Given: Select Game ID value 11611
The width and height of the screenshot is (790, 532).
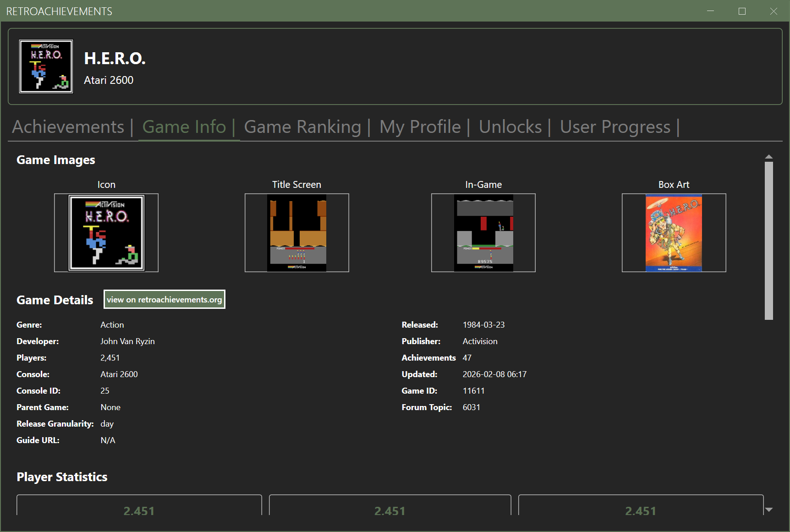Looking at the screenshot, I should pyautogui.click(x=474, y=391).
